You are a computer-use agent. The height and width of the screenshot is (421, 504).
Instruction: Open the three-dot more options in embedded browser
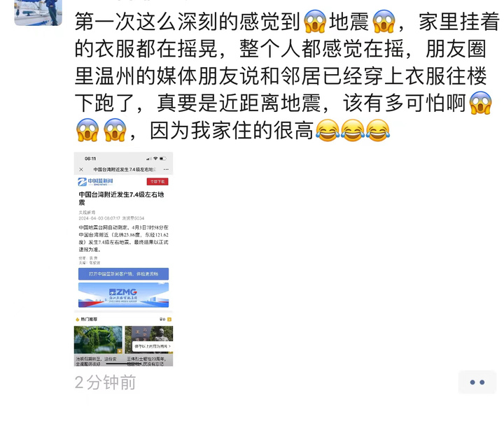(x=166, y=169)
